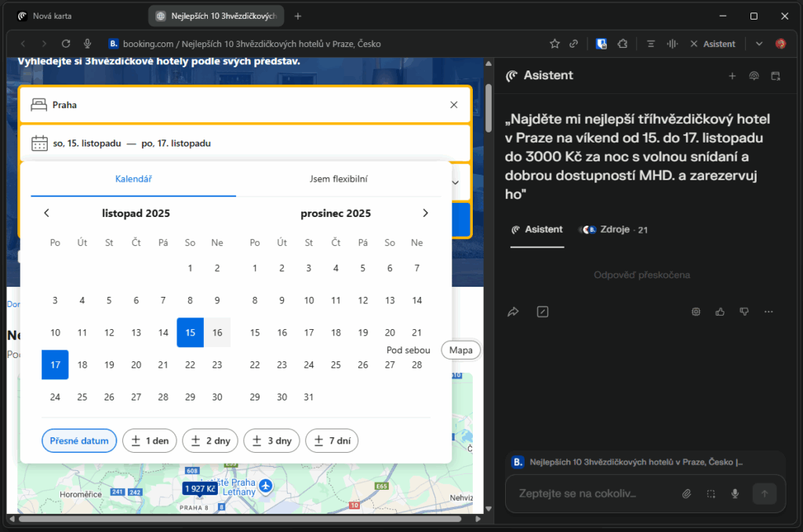
Task: Select the thumbs down icon on the assistant response
Action: (x=743, y=311)
